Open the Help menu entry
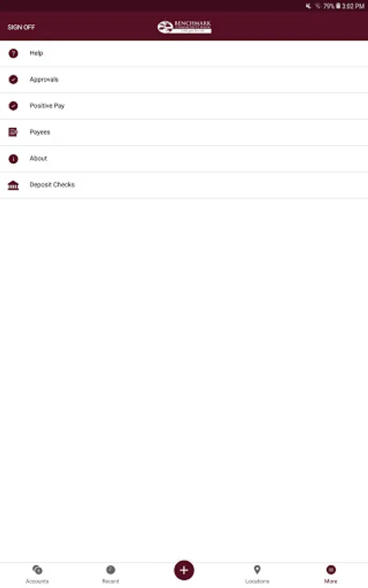The width and height of the screenshot is (368, 588). coord(184,54)
